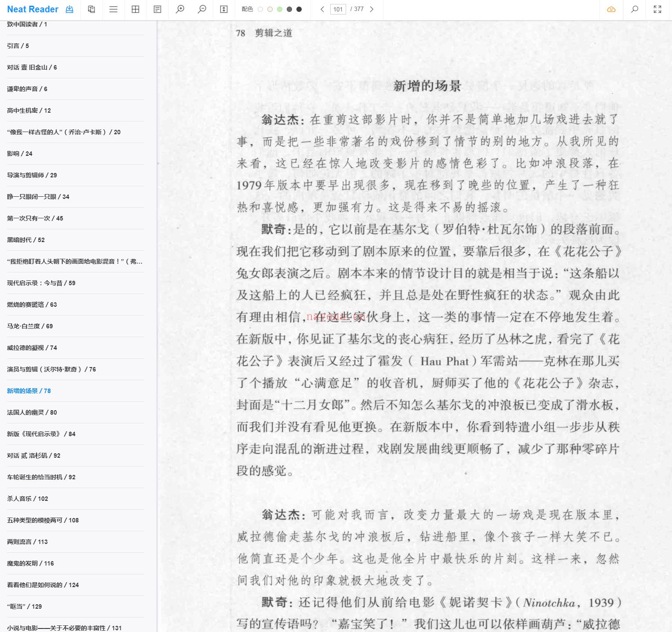Open chapter 引言 / 5
Screen dimensions: 672x632
coord(18,46)
